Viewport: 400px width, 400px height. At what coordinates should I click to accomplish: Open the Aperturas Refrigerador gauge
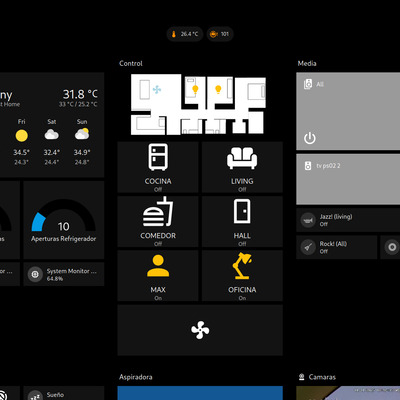coord(64,220)
